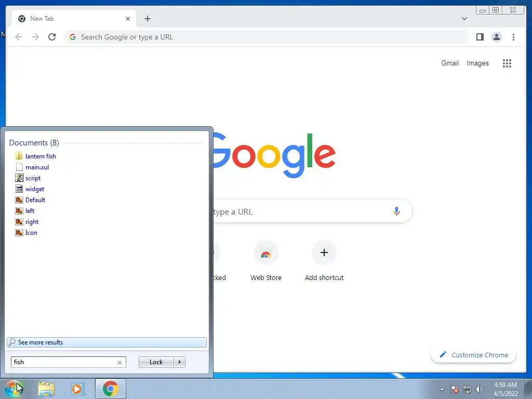
Task: Click the Chrome taskbar icon
Action: click(x=111, y=389)
